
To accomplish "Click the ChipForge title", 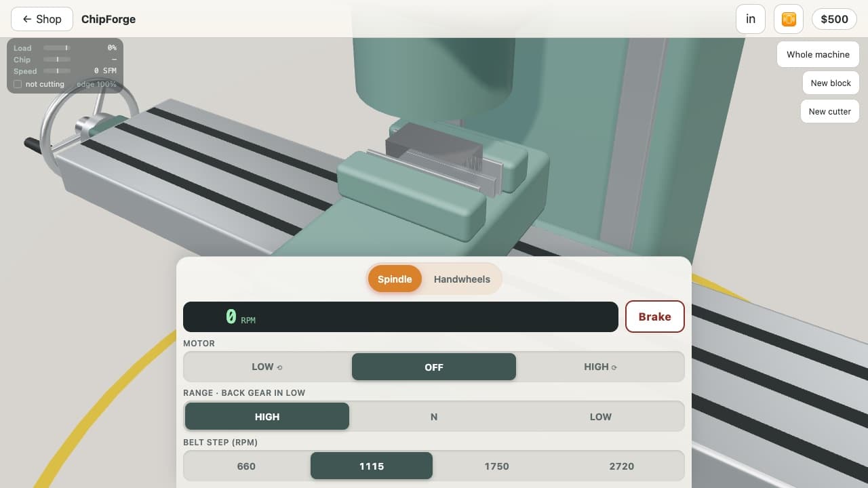I will tap(108, 19).
